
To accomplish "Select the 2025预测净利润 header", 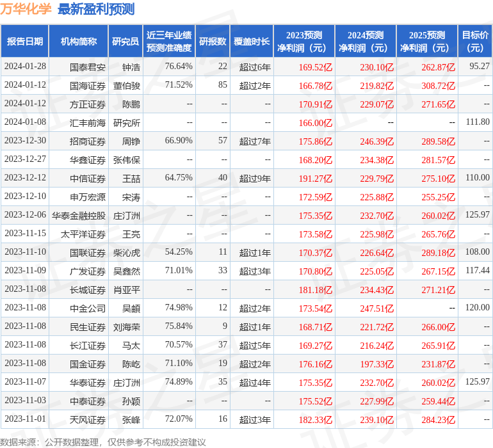I will point(427,41).
